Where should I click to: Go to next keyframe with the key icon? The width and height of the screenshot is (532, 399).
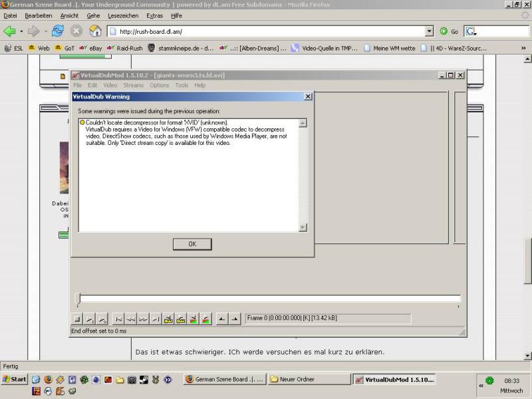click(x=181, y=319)
